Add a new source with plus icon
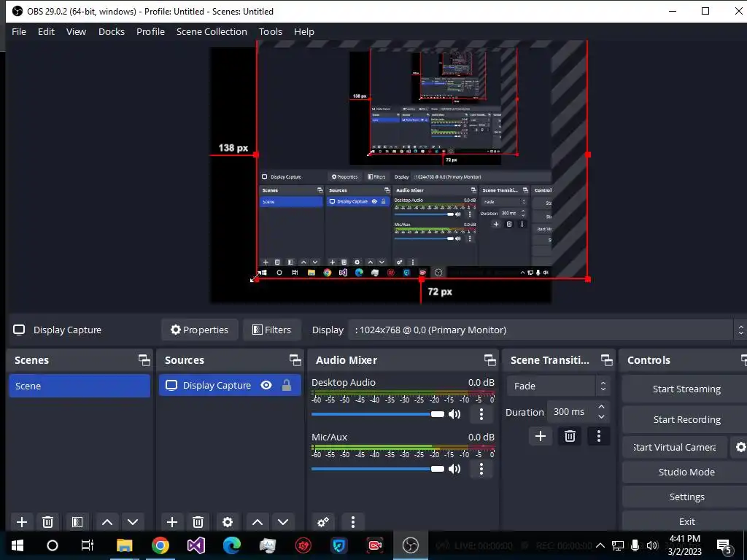The width and height of the screenshot is (747, 560). point(172,522)
